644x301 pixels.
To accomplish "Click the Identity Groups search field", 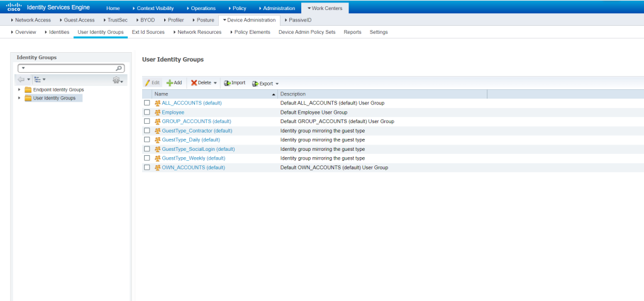I will coord(71,68).
